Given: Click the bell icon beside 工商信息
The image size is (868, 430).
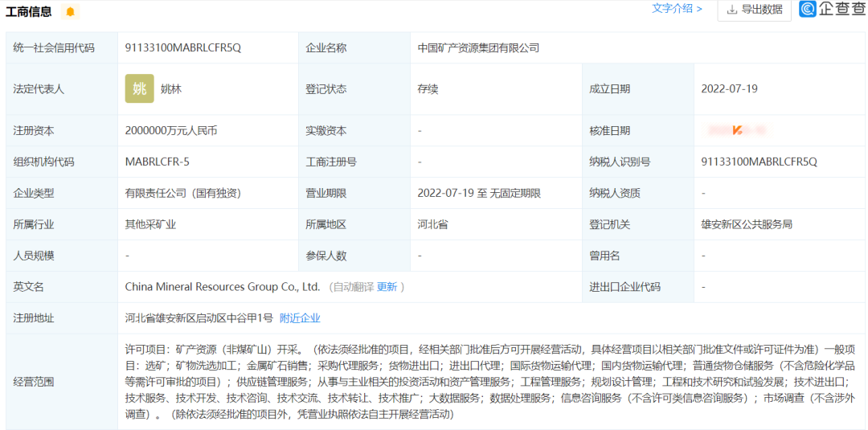Looking at the screenshot, I should tap(70, 11).
